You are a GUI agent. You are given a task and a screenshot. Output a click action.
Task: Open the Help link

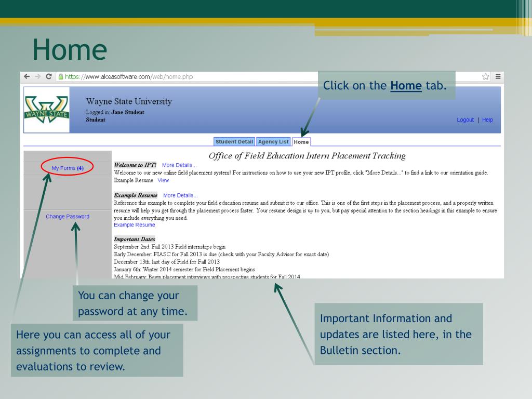(487, 120)
